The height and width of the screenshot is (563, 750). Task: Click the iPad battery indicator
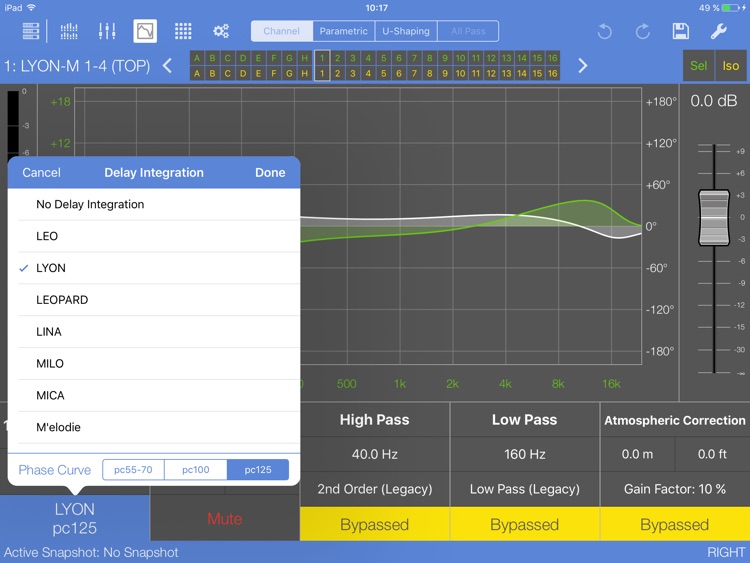pyautogui.click(x=731, y=8)
